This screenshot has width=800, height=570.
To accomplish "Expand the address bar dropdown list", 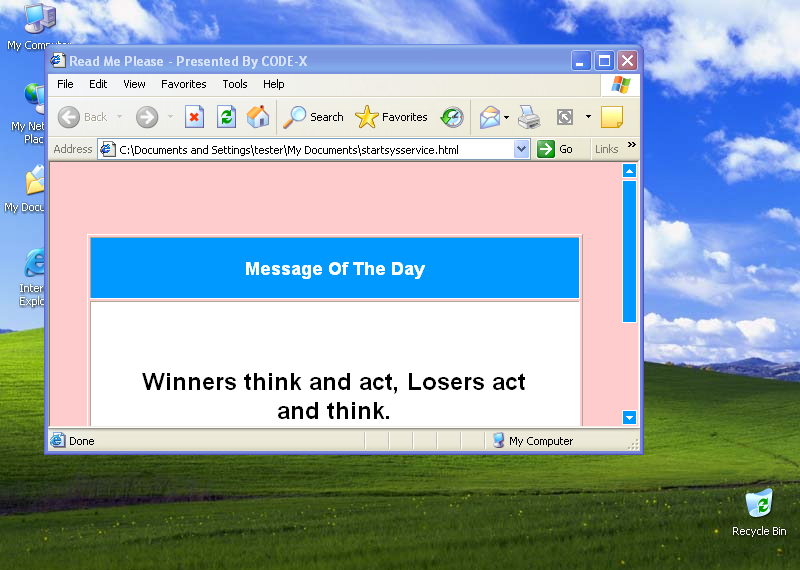I will click(x=521, y=150).
